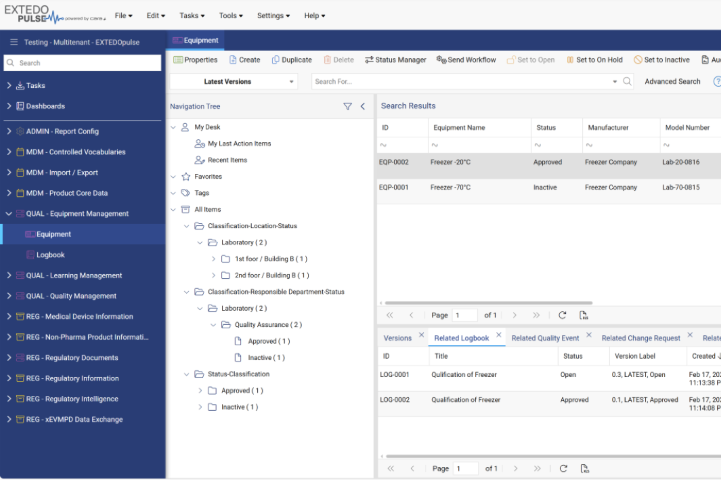Open the Help menu
This screenshot has width=721, height=480.
click(315, 15)
